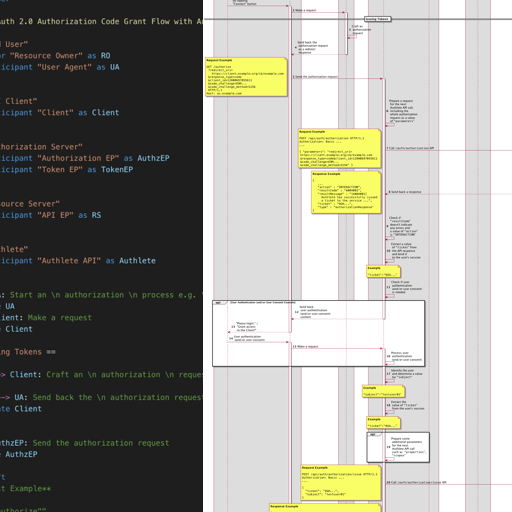The image size is (512, 512).
Task: Select the '"Authlete API" as Authlete' code line
Action: 78,261
